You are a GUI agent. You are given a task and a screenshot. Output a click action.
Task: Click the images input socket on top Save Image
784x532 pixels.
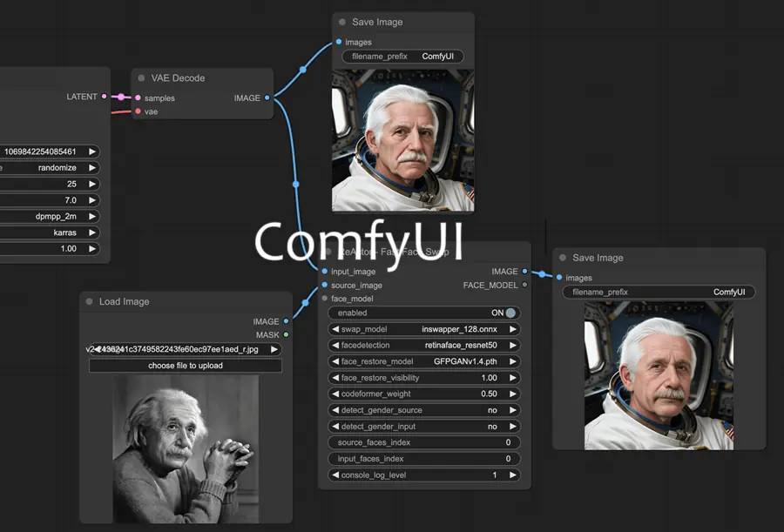(x=338, y=42)
